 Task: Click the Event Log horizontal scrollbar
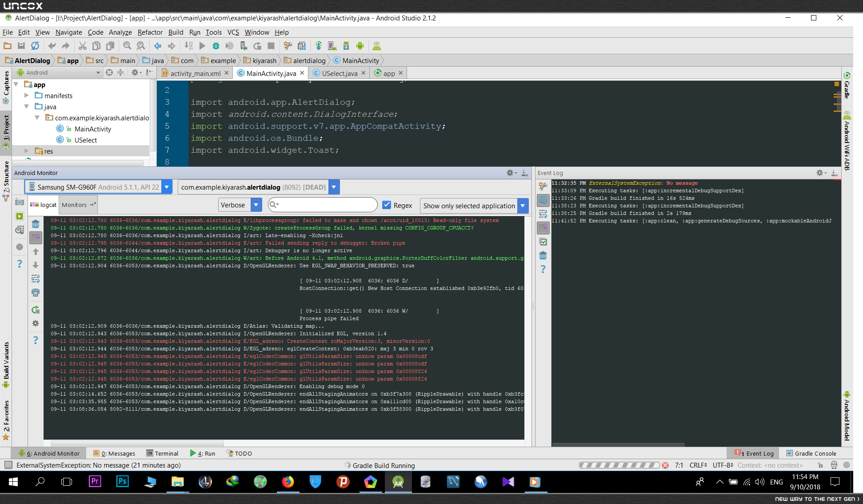(618, 444)
